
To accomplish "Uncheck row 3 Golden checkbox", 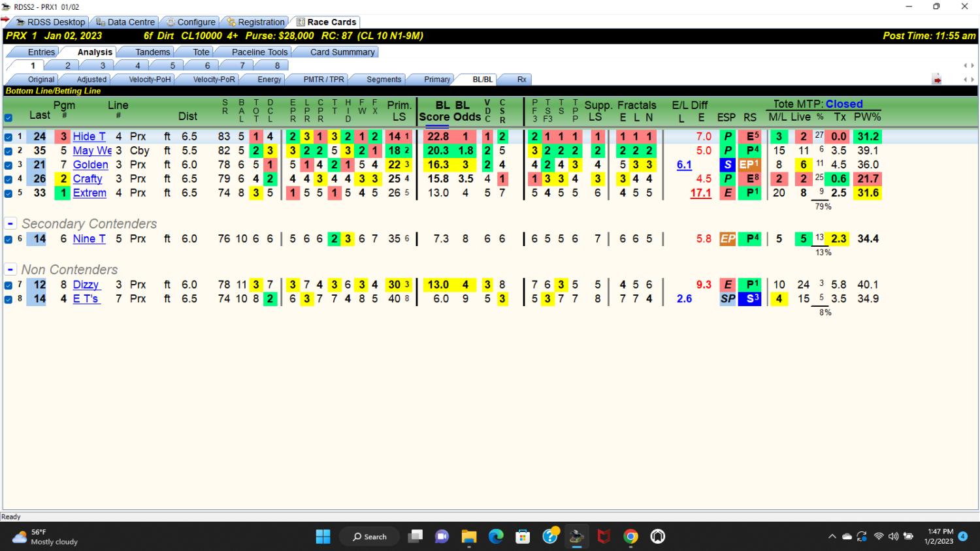I will pyautogui.click(x=8, y=165).
